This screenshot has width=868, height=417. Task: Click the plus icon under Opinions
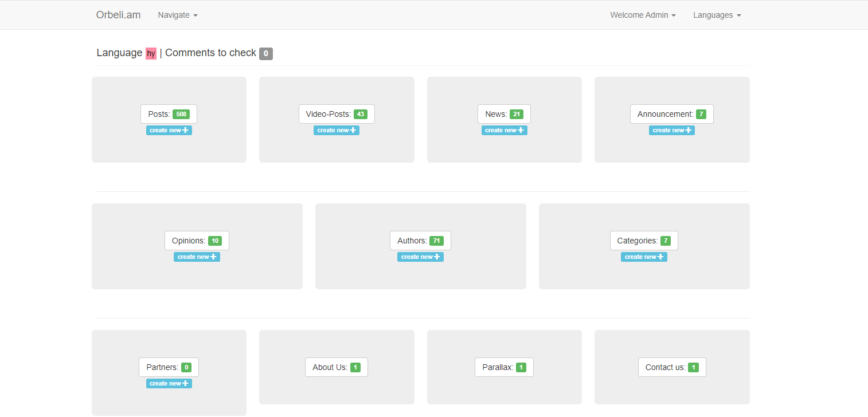click(x=213, y=257)
